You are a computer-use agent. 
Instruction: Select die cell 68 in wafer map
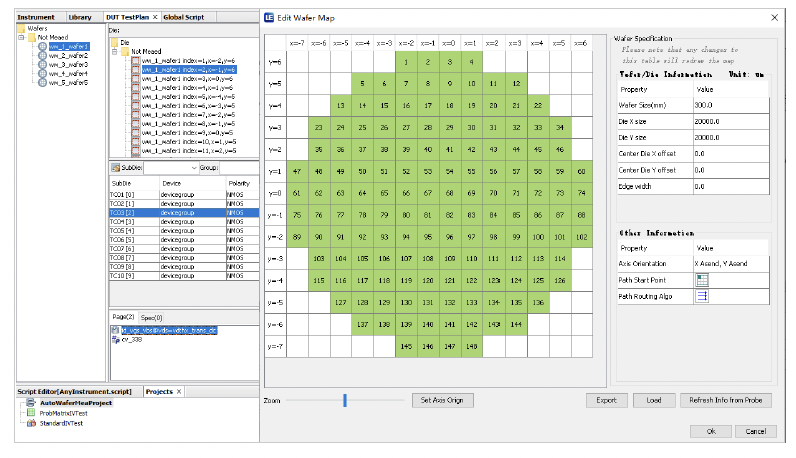[x=450, y=193]
